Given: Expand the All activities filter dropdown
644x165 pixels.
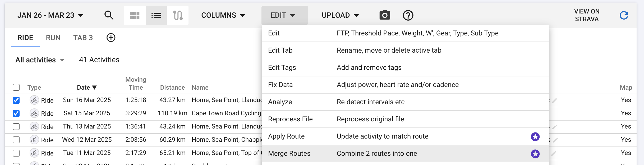Looking at the screenshot, I should (x=40, y=60).
